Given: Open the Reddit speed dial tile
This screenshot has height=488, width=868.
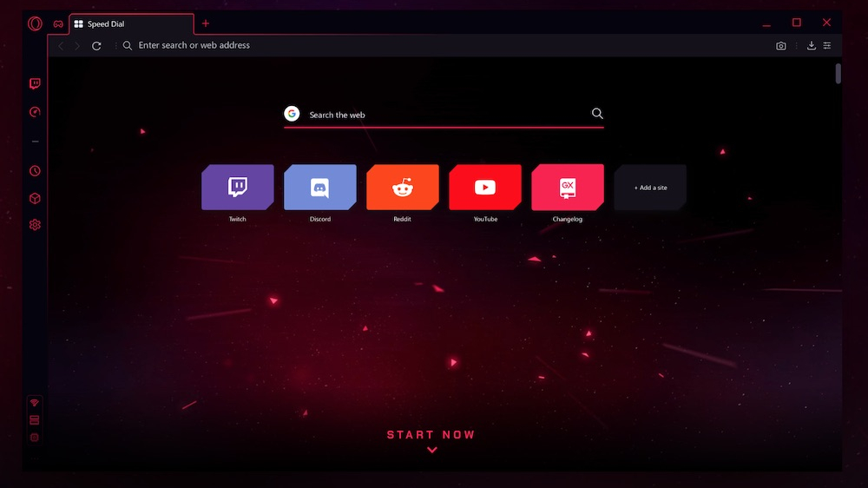Looking at the screenshot, I should tap(403, 188).
